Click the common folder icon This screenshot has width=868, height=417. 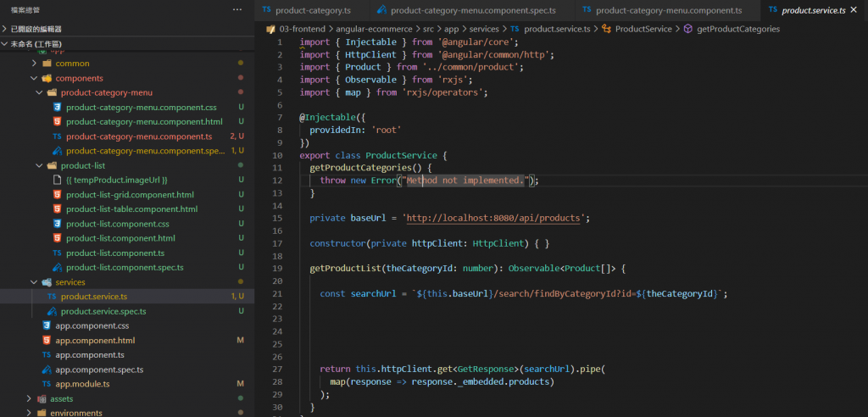click(47, 64)
